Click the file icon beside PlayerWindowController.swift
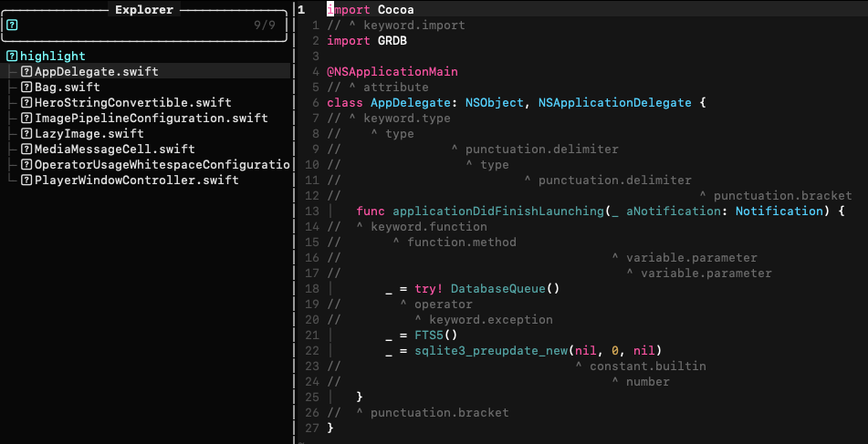Viewport: 868px width, 444px height. (26, 181)
